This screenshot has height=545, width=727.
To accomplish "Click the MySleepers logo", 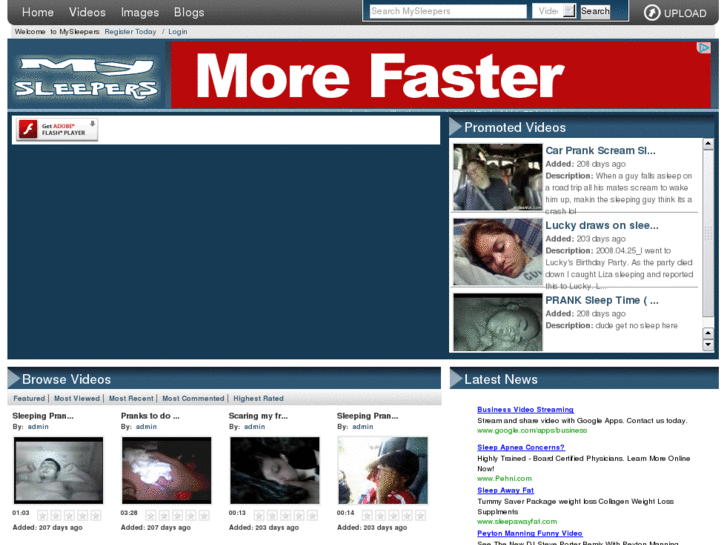I will 87,78.
